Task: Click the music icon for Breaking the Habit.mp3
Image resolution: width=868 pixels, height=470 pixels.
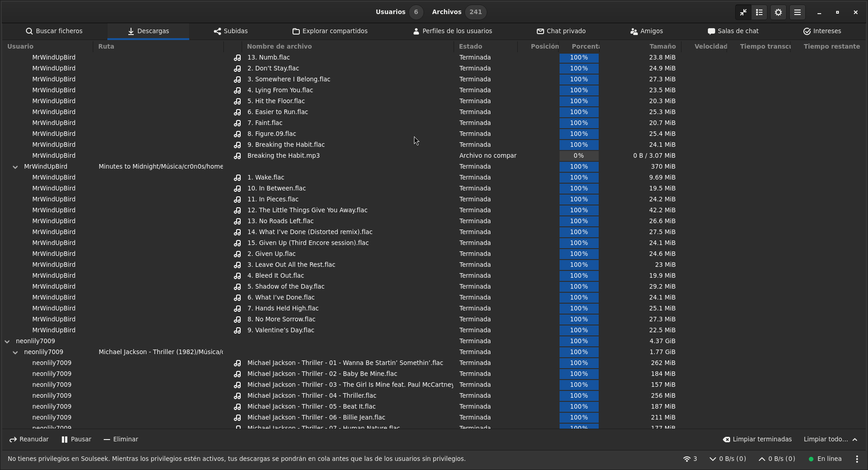Action: point(237,156)
